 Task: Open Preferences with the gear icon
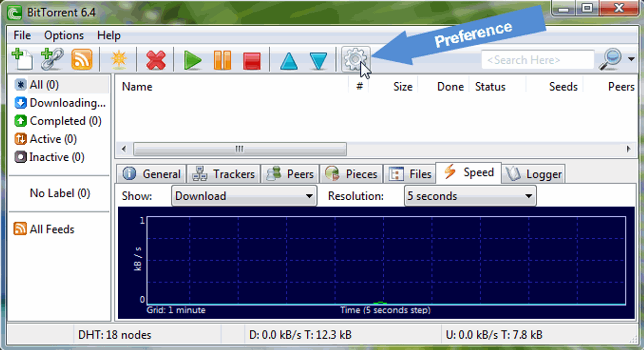click(355, 59)
